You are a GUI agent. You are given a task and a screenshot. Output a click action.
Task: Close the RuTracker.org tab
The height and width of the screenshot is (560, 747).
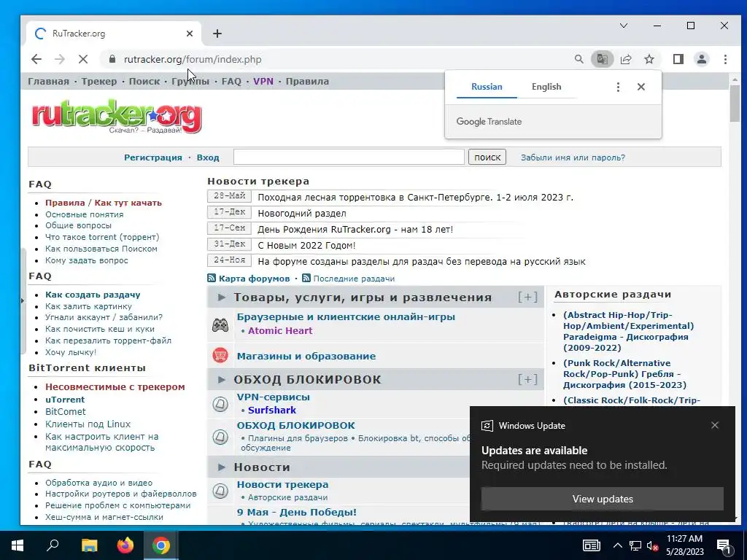(190, 34)
